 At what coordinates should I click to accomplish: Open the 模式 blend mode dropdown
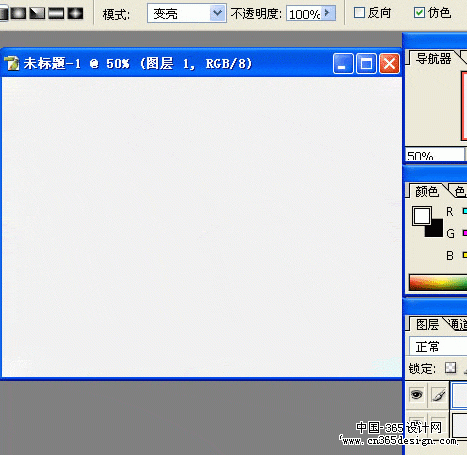[x=187, y=13]
